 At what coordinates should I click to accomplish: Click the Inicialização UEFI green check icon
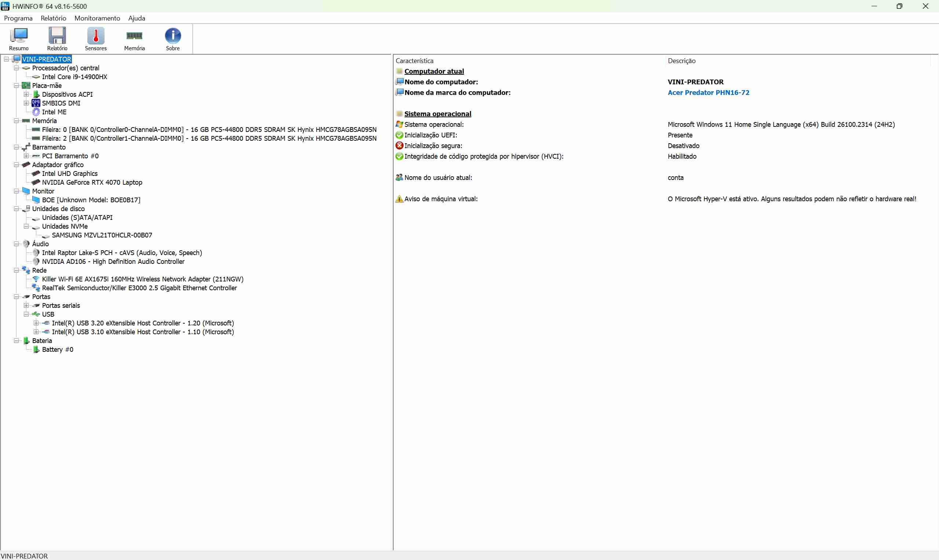pos(399,135)
